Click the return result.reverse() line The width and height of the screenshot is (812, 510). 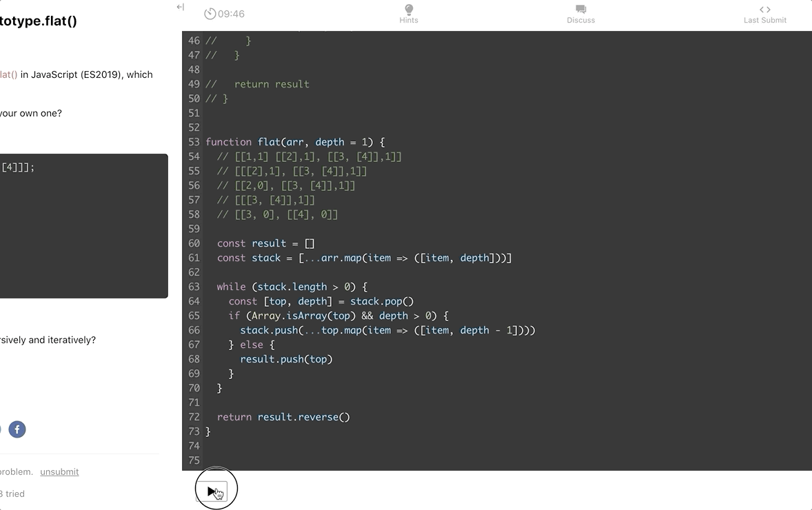click(x=283, y=416)
